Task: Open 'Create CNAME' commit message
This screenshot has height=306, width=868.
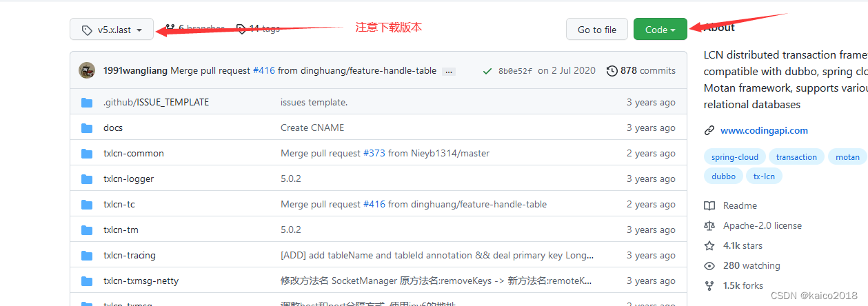Action: 312,127
